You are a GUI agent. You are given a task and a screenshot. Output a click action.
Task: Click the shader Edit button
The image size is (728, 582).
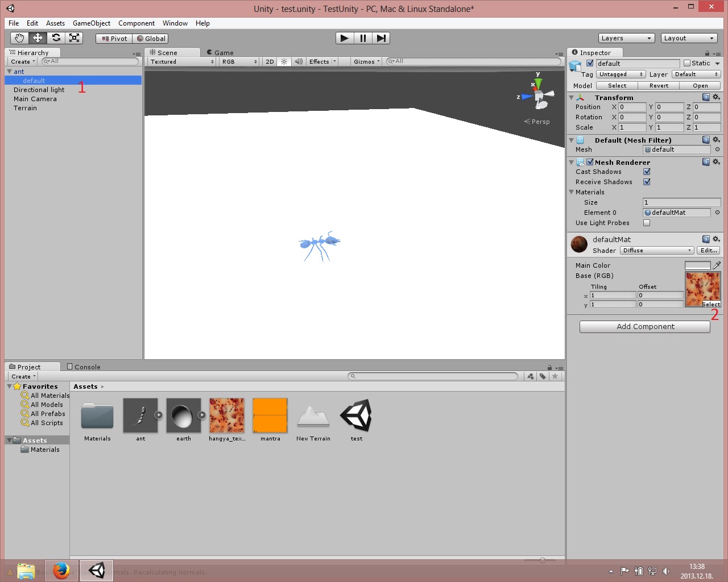(709, 251)
